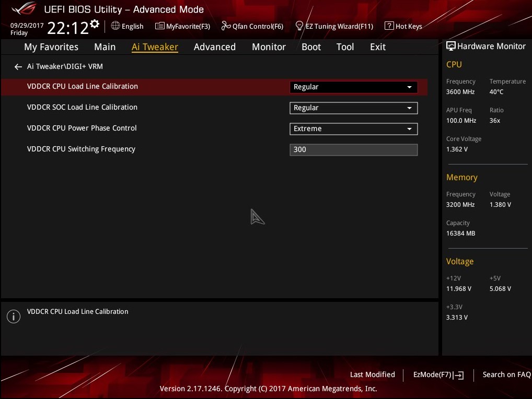Image resolution: width=532 pixels, height=399 pixels.
Task: Click the memory voltage value 1.380 V
Action: [500, 205]
